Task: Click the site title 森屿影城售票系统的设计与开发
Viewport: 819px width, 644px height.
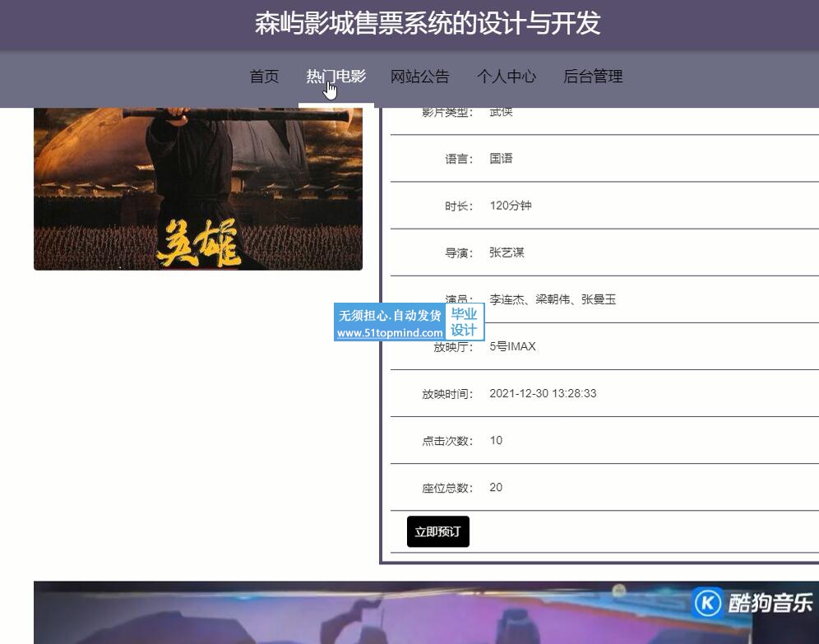Action: pyautogui.click(x=428, y=24)
